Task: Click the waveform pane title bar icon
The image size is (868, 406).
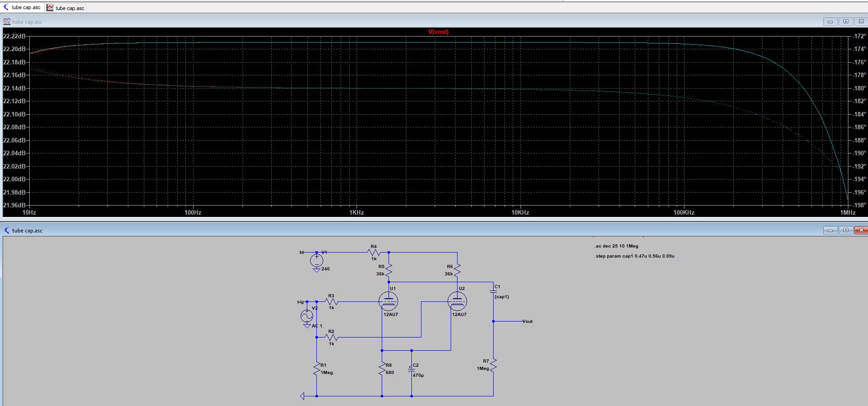Action: (7, 21)
